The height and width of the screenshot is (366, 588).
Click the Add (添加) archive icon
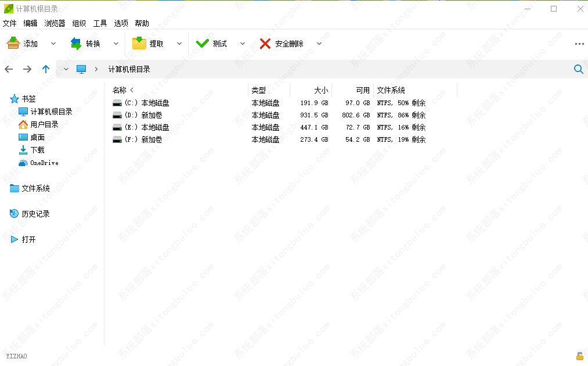coord(13,44)
